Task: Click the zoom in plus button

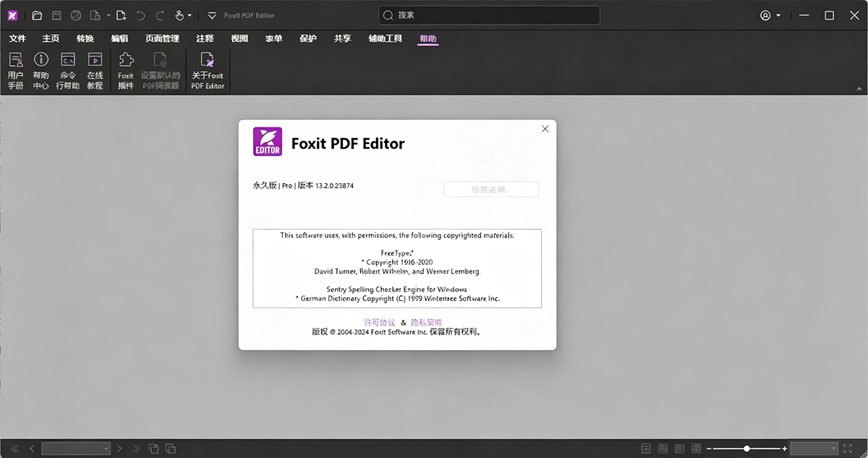Action: pos(784,449)
